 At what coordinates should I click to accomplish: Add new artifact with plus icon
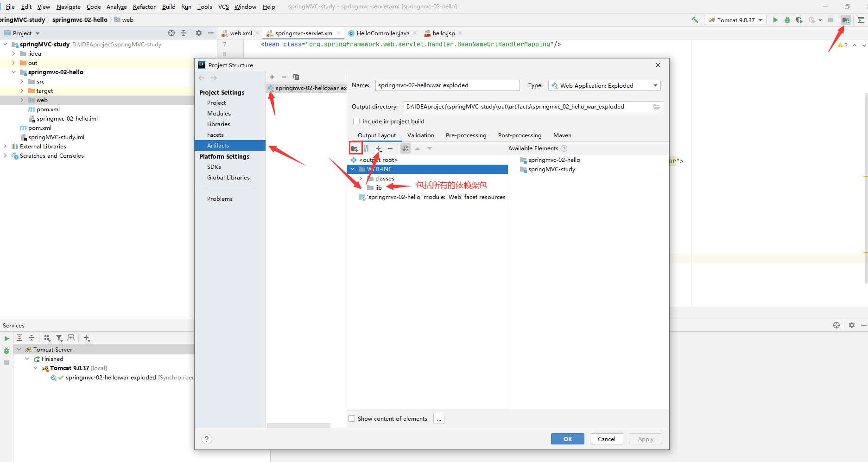click(x=272, y=77)
